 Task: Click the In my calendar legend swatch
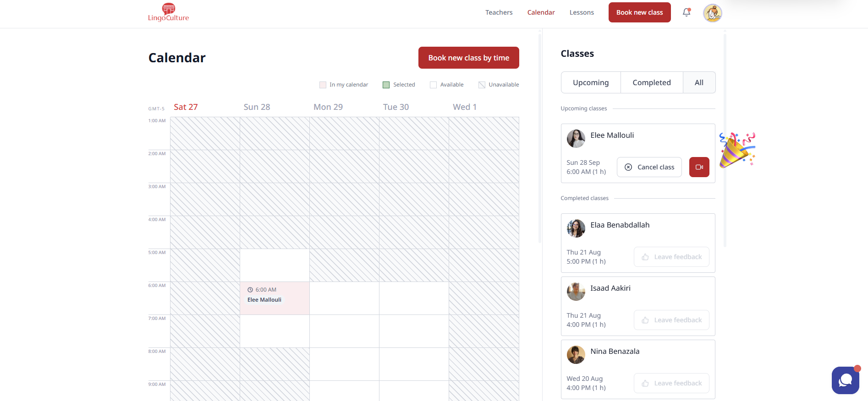tap(323, 85)
